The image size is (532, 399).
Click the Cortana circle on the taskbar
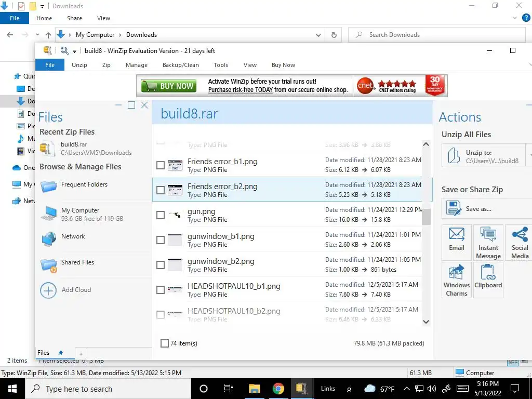[x=203, y=389]
